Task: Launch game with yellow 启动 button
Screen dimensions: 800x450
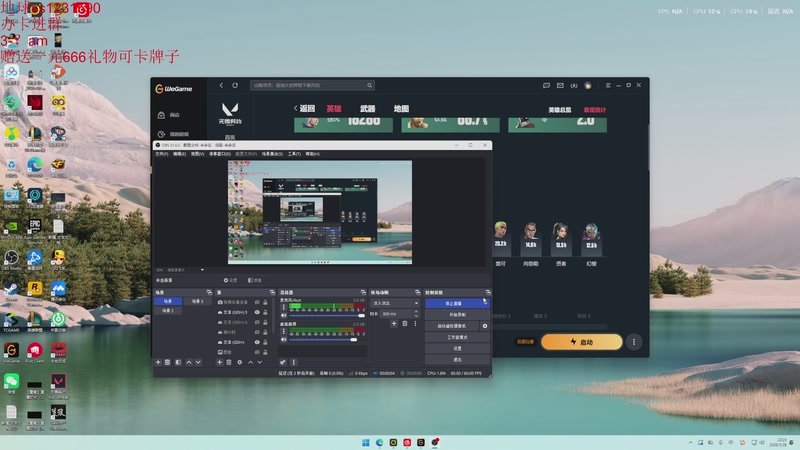Action: [x=582, y=342]
